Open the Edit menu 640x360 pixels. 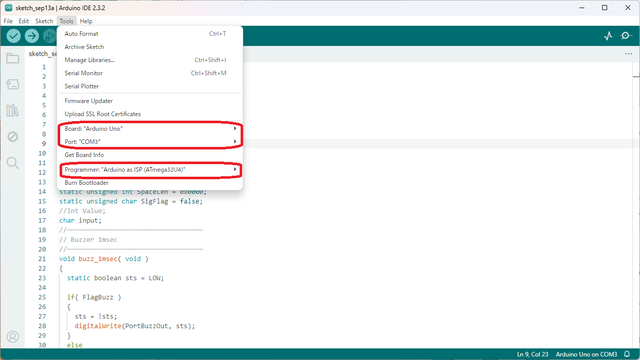[24, 21]
